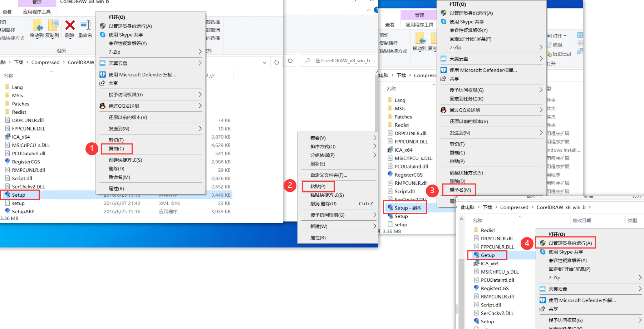
Task: Click the search magnifier in search box
Action: 308,61
